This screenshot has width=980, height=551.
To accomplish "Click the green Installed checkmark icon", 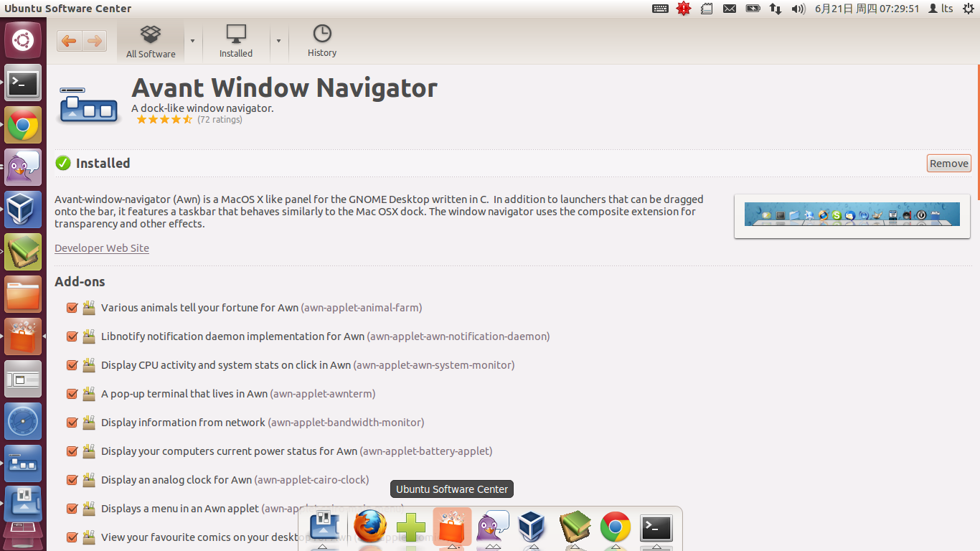I will click(63, 163).
